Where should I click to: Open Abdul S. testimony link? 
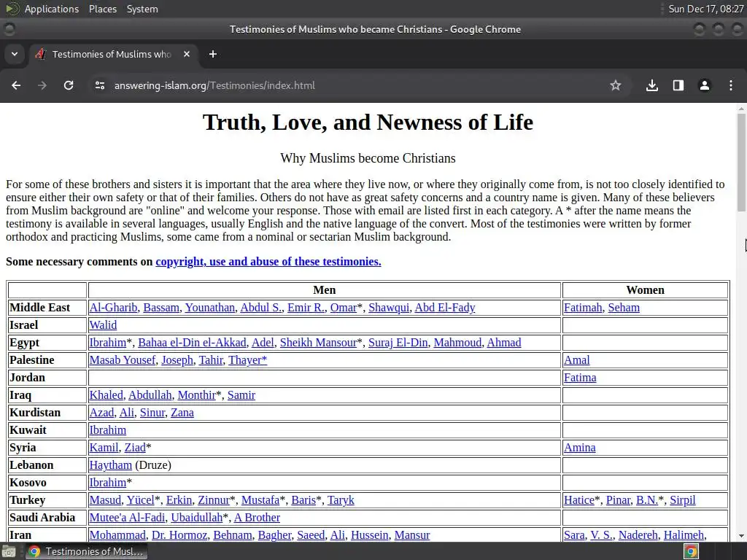tap(261, 308)
